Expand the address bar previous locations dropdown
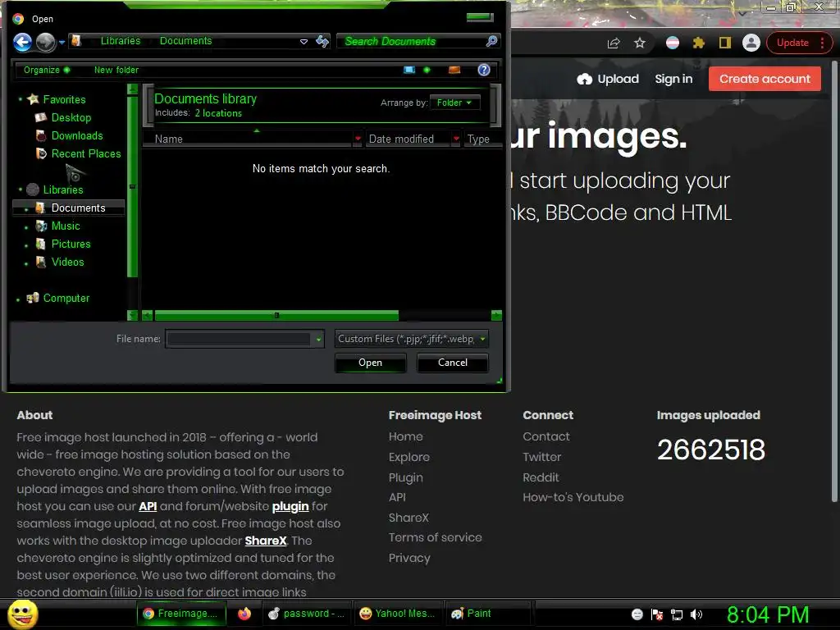 tap(304, 41)
